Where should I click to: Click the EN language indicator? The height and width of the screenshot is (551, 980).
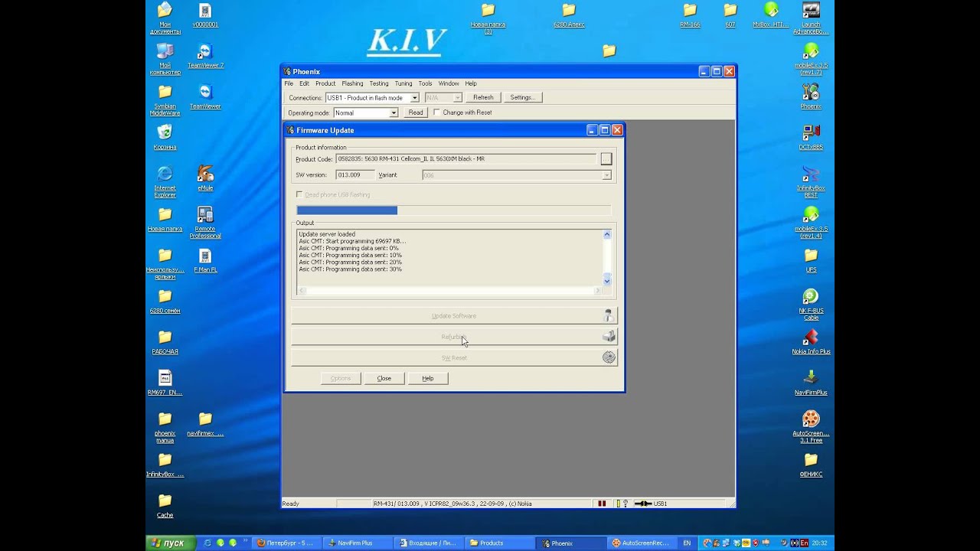(687, 543)
